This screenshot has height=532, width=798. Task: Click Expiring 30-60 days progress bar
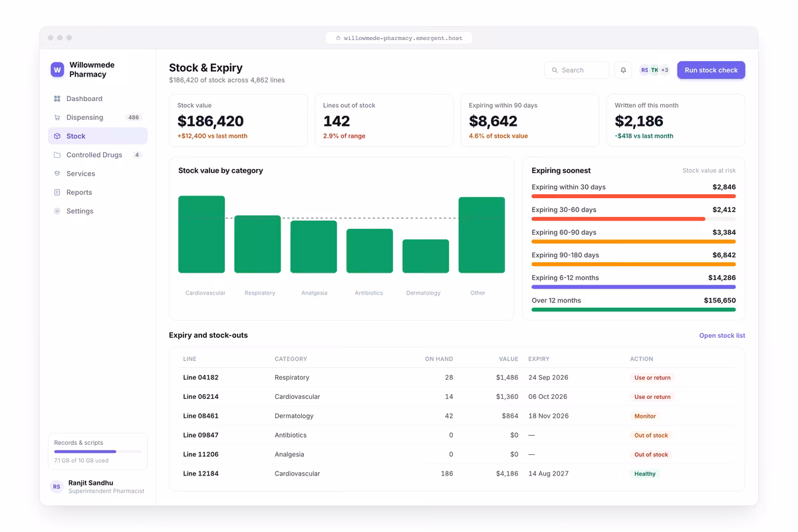(634, 219)
